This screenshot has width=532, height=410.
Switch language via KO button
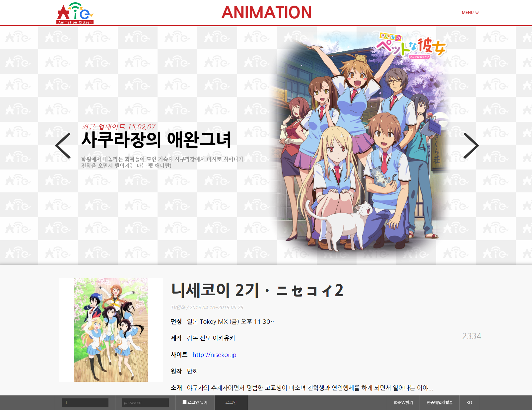point(469,403)
